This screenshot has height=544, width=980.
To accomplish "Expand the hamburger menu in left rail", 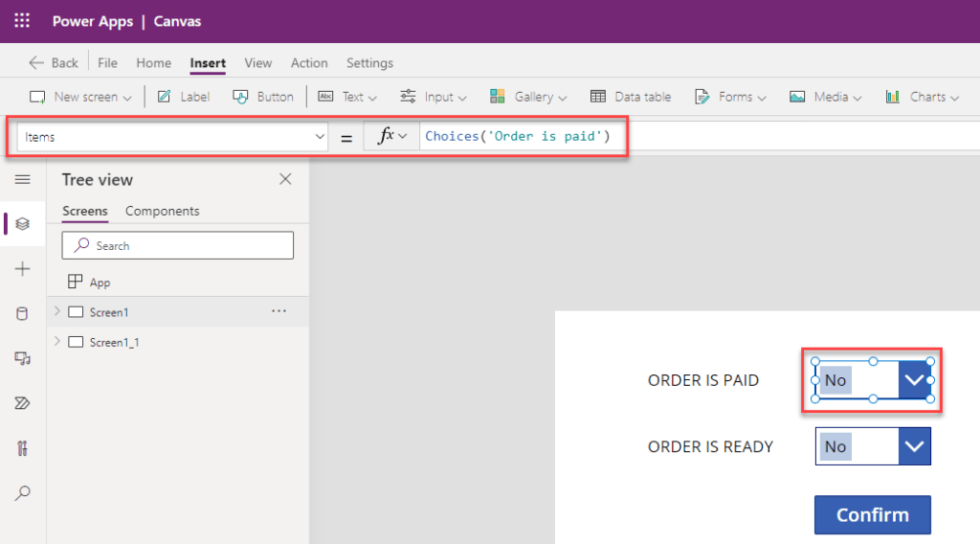I will (23, 180).
